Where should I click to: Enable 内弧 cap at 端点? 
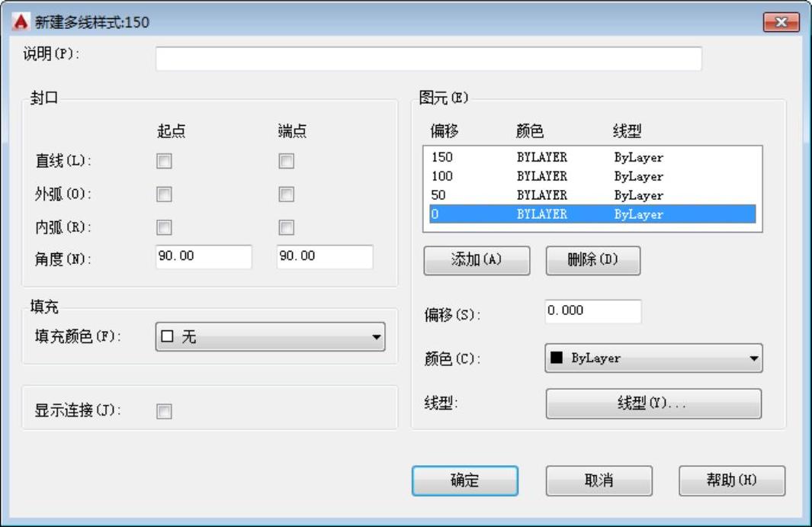click(286, 227)
